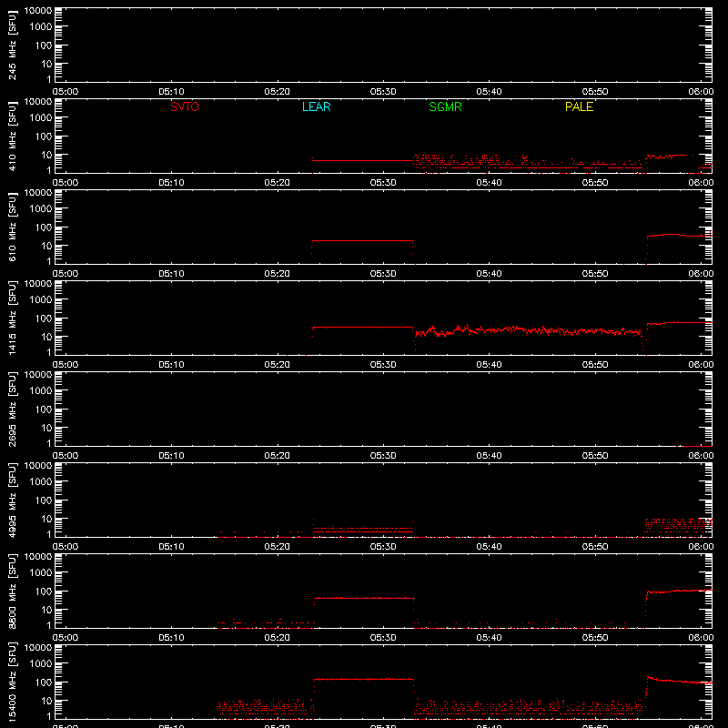Click the 10000 tick label on the 245 MHz axis
This screenshot has height=728, width=728.
pyautogui.click(x=38, y=11)
